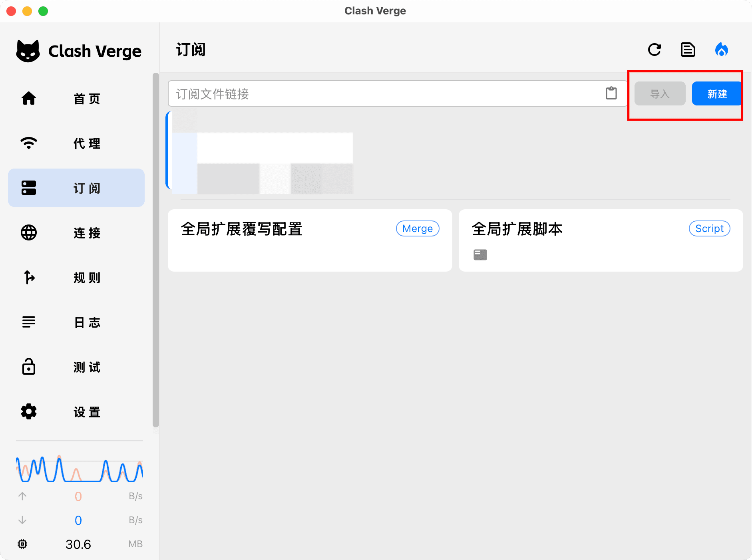Image resolution: width=752 pixels, height=560 pixels.
Task: Click the upload speed 0 value
Action: [78, 496]
